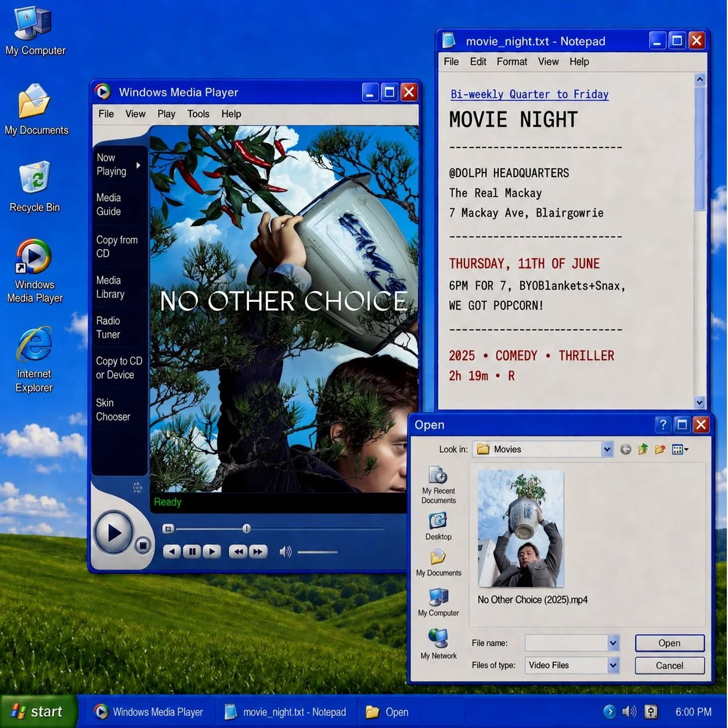Click the Media Player seek slider handle
The image size is (728, 728).
pos(247,528)
